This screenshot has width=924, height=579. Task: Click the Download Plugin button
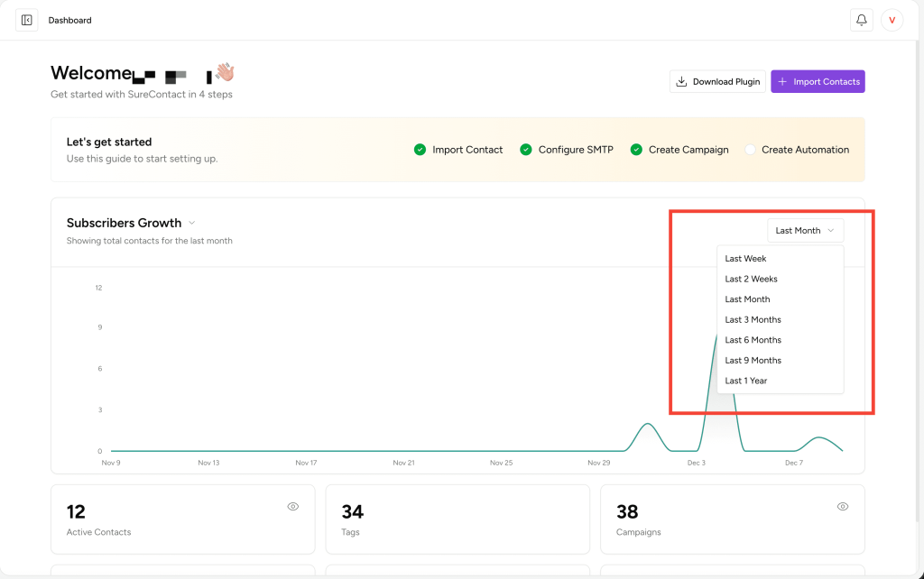tap(717, 81)
